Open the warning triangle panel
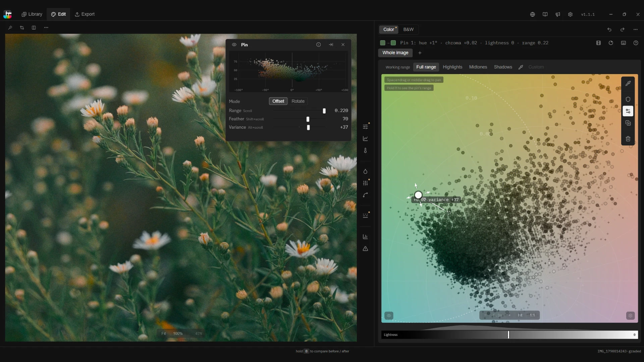The image size is (644, 362). point(365,249)
